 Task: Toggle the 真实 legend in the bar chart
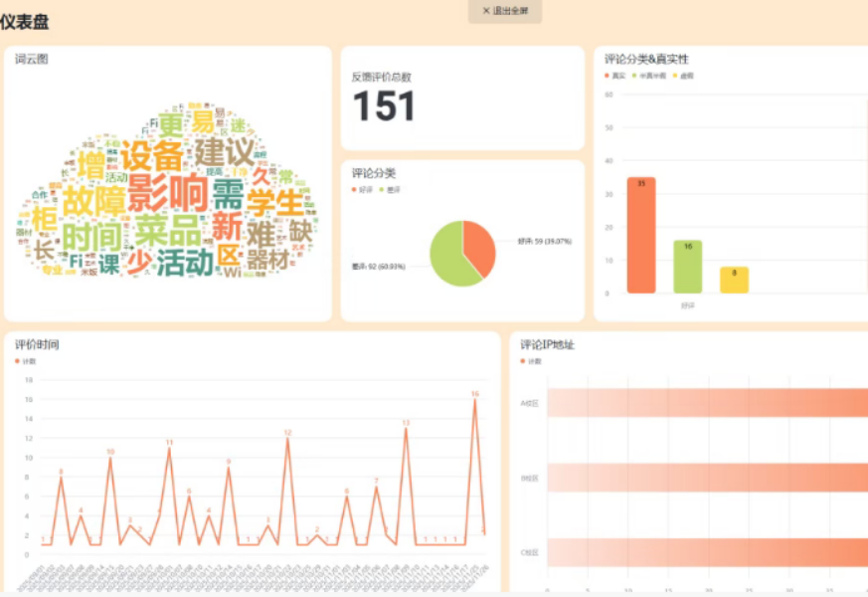pyautogui.click(x=616, y=76)
